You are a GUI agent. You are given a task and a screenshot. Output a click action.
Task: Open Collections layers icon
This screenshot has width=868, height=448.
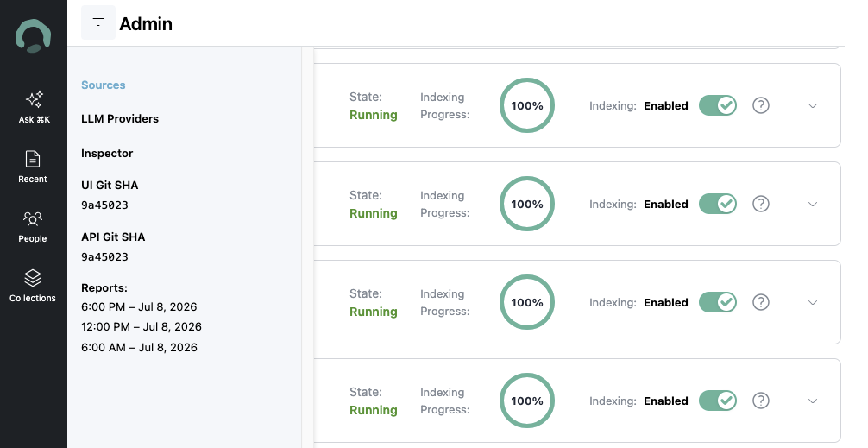pyautogui.click(x=33, y=278)
